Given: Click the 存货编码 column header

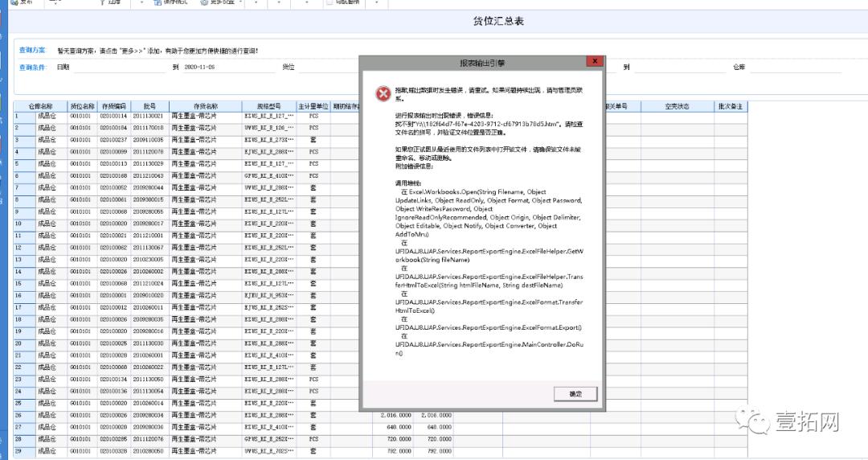Looking at the screenshot, I should [x=113, y=106].
